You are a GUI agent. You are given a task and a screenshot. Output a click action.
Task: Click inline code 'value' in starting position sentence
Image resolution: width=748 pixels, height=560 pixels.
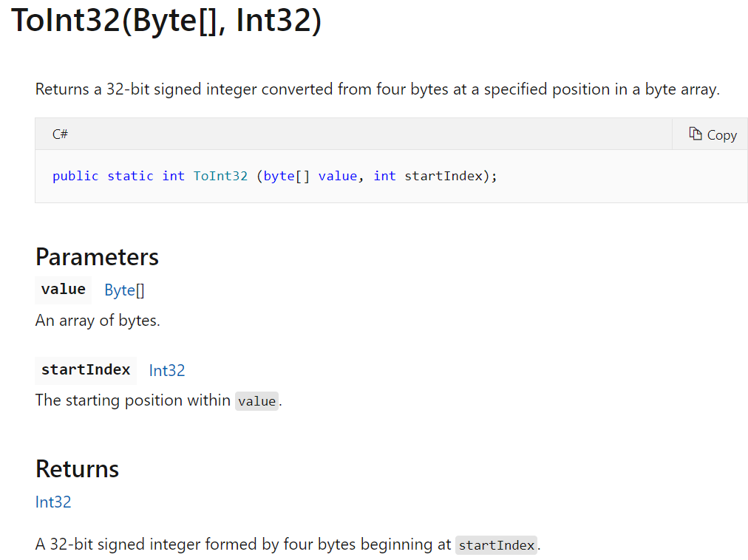[256, 401]
